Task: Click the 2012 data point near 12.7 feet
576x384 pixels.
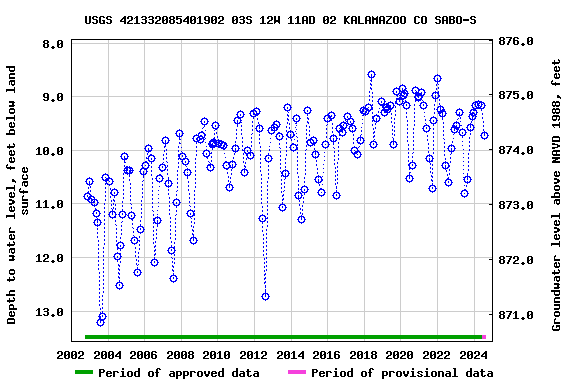Action: [266, 296]
